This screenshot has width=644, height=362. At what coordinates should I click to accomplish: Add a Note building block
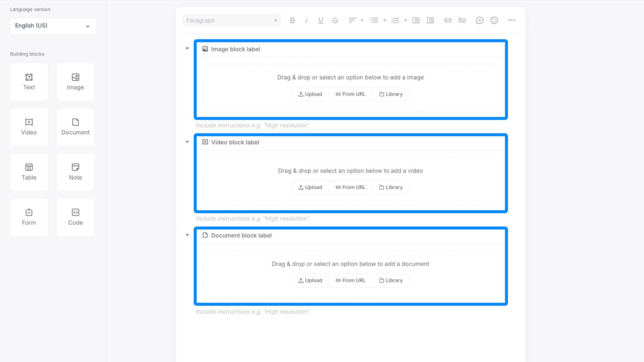(75, 172)
